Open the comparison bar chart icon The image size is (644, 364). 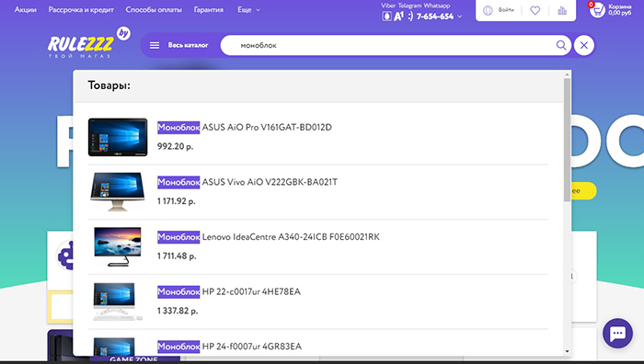tap(562, 10)
